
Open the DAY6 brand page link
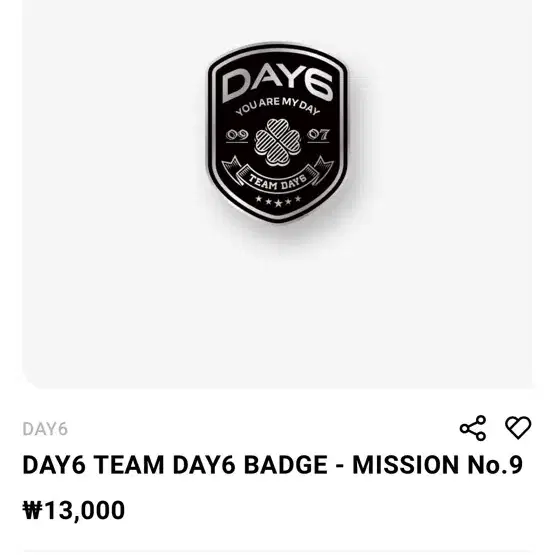click(45, 429)
